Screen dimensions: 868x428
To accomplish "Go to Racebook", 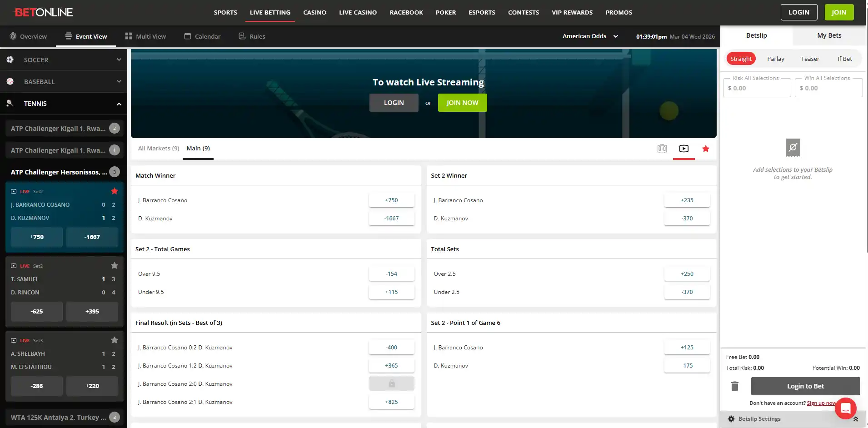I will click(406, 12).
